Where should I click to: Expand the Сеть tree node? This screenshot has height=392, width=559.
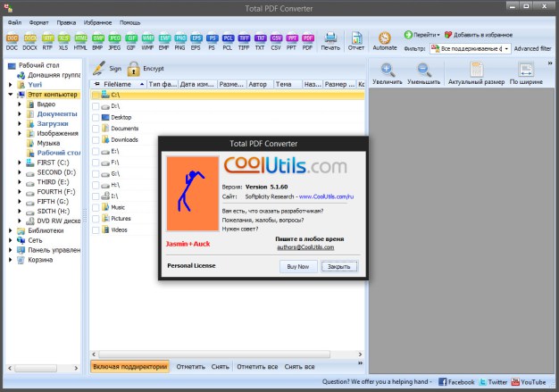pos(11,240)
